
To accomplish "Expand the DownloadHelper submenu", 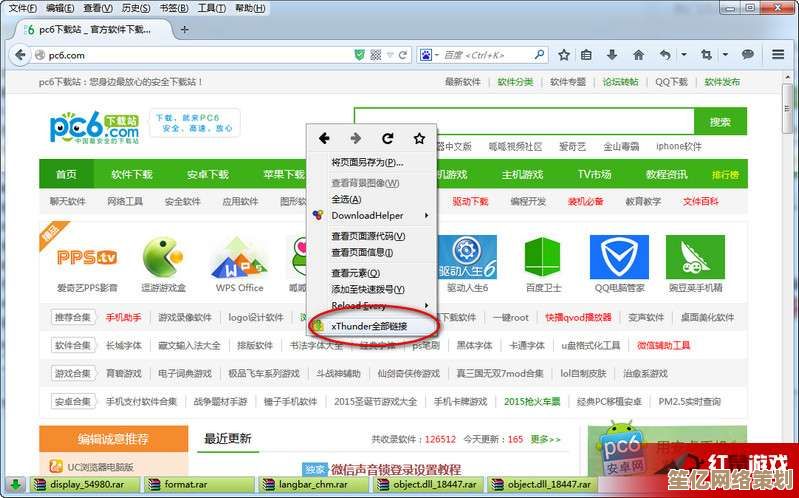I will point(368,215).
